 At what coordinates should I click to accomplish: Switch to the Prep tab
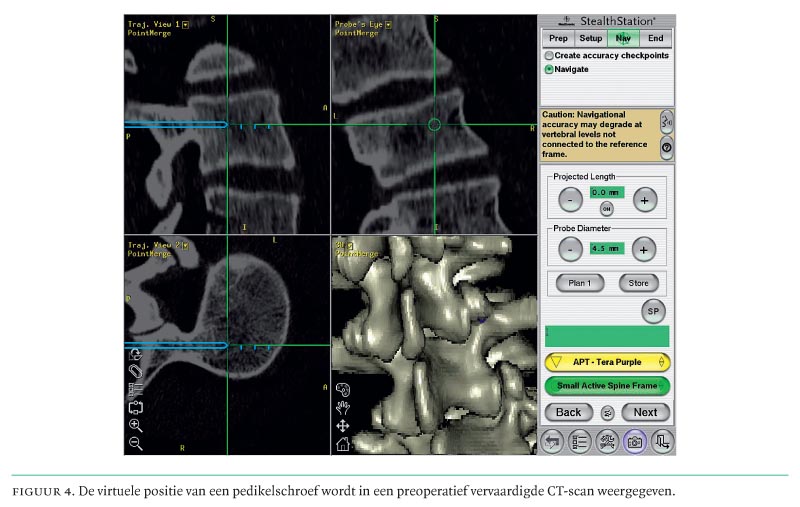pyautogui.click(x=558, y=39)
